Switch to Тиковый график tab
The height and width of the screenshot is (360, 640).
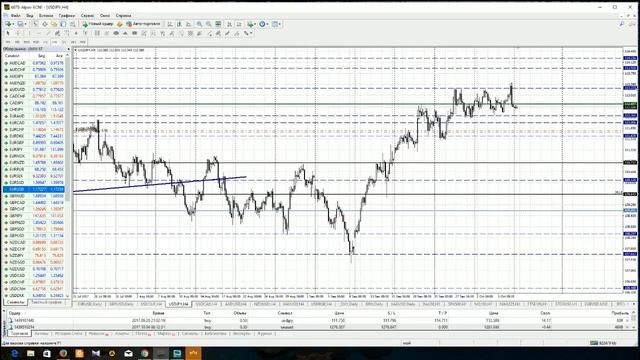(x=46, y=302)
